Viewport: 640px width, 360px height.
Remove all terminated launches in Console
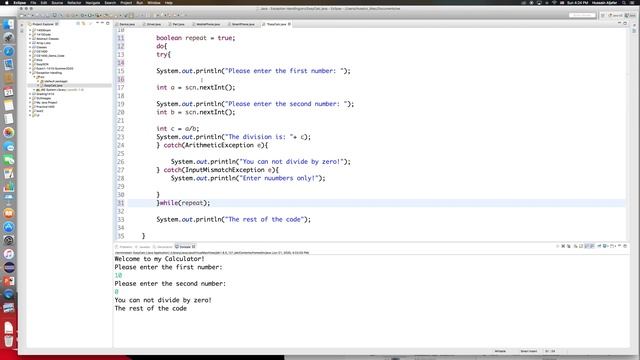coord(569,246)
